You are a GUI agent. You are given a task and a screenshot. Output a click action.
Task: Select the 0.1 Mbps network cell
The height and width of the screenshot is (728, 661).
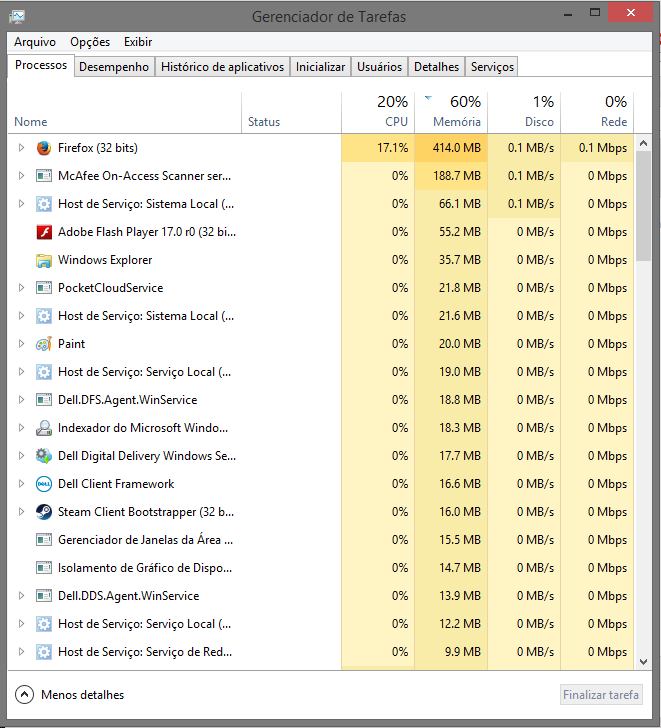click(597, 148)
